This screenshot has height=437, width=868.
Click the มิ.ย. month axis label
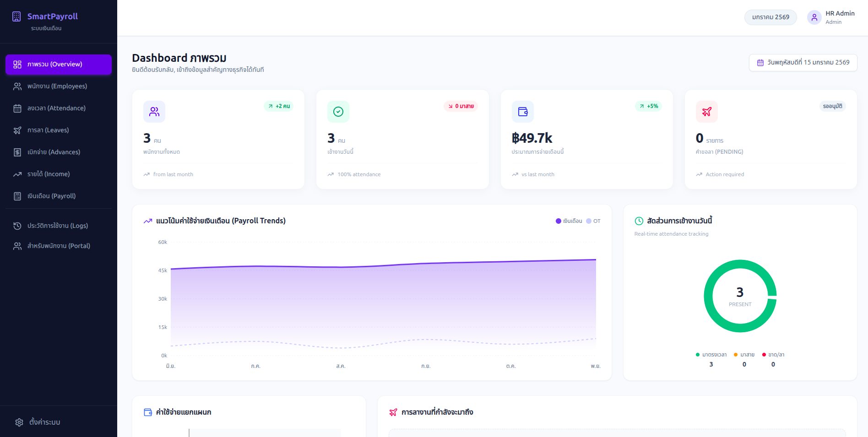pyautogui.click(x=171, y=366)
